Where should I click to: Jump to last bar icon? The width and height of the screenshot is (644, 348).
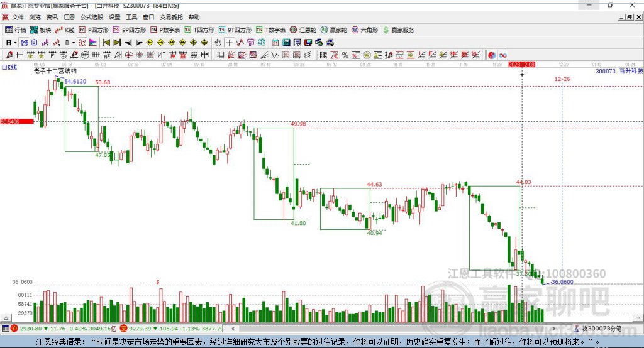(x=117, y=43)
